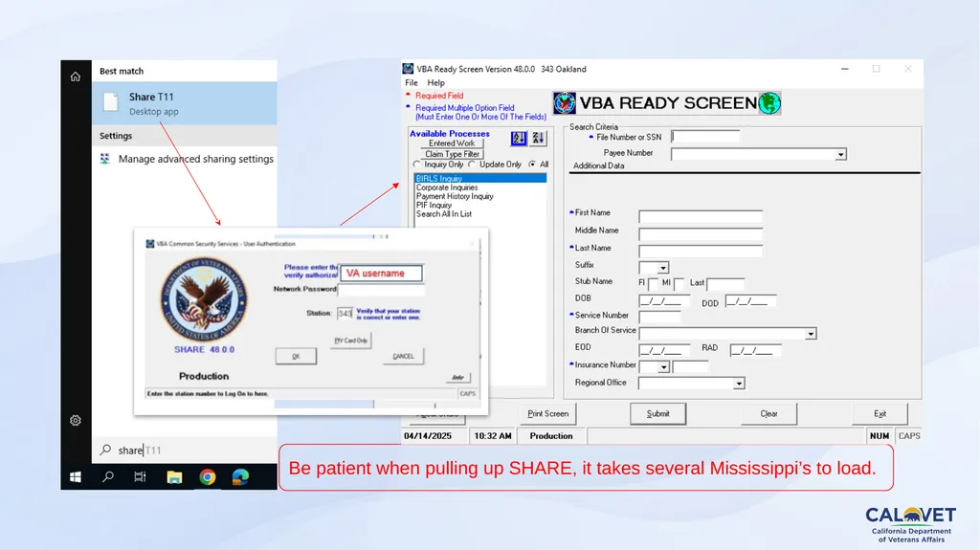The width and height of the screenshot is (980, 550).
Task: Select PIF Inquiry in the process list
Action: tap(480, 205)
